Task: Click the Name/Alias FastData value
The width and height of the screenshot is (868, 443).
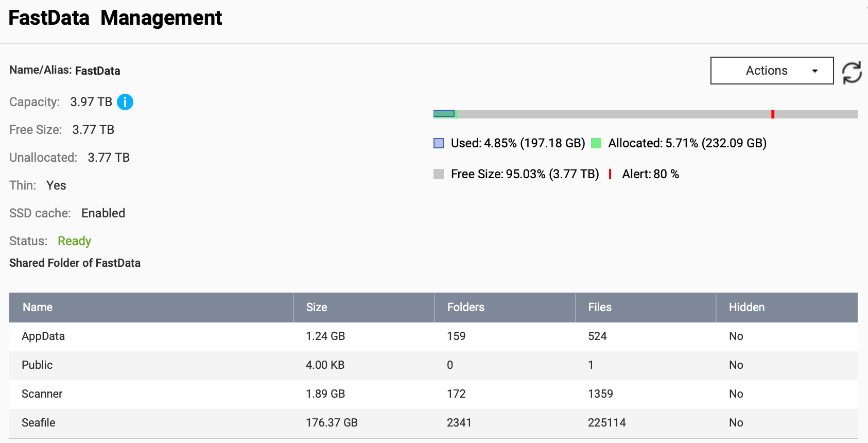Action: pos(98,71)
